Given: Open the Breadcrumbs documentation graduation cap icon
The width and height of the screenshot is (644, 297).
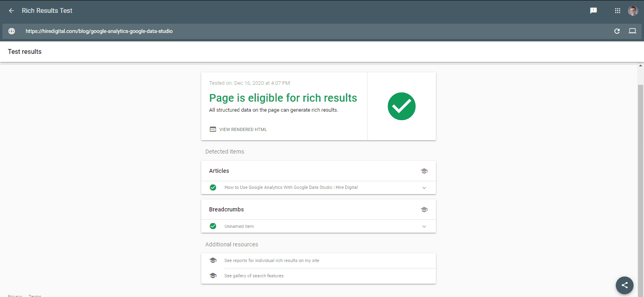Looking at the screenshot, I should [424, 210].
